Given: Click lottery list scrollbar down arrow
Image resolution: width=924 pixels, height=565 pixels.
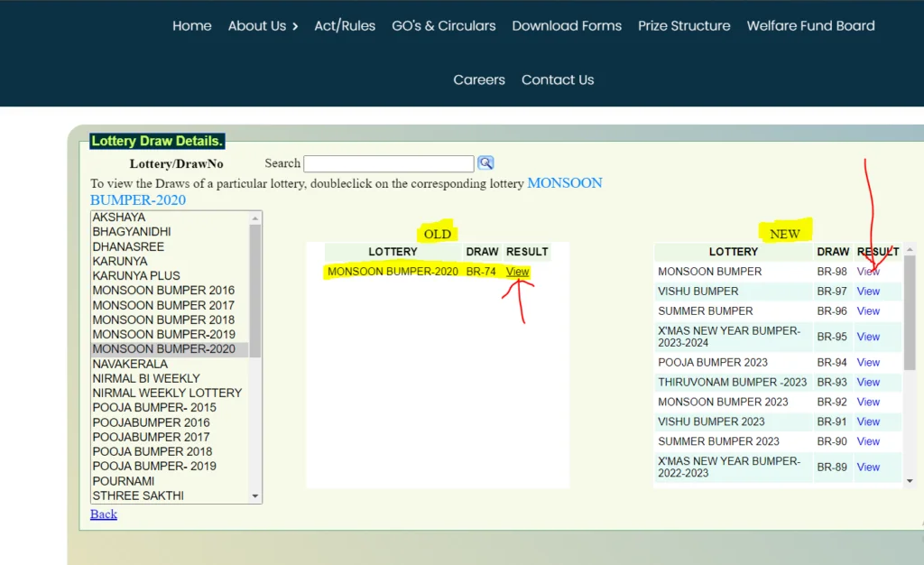Looking at the screenshot, I should tap(255, 496).
